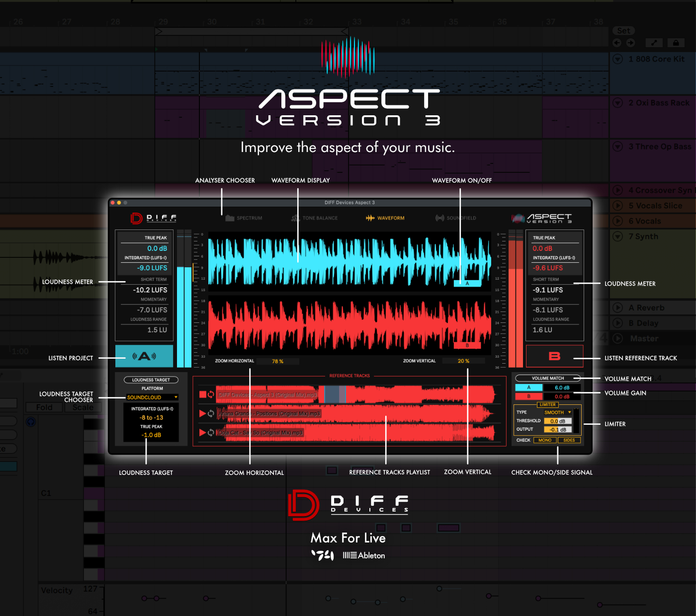The width and height of the screenshot is (696, 616).
Task: Click the Soundfield analyser icon
Action: pyautogui.click(x=440, y=218)
